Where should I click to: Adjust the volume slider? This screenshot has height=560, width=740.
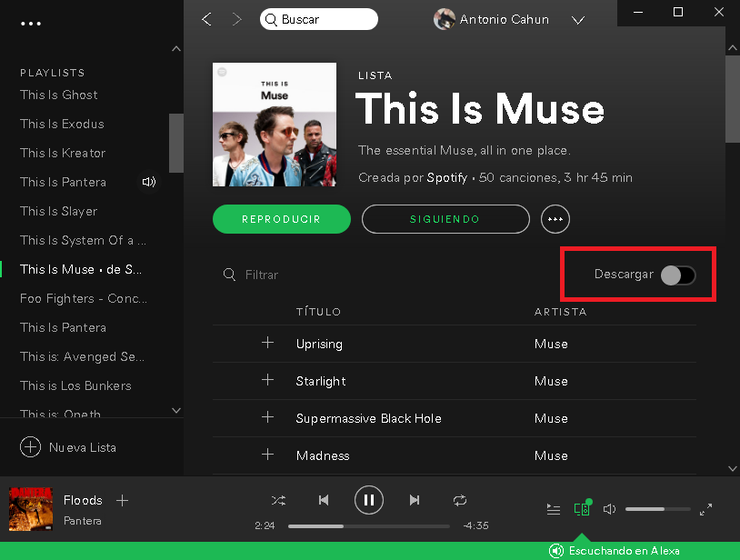pyautogui.click(x=658, y=509)
